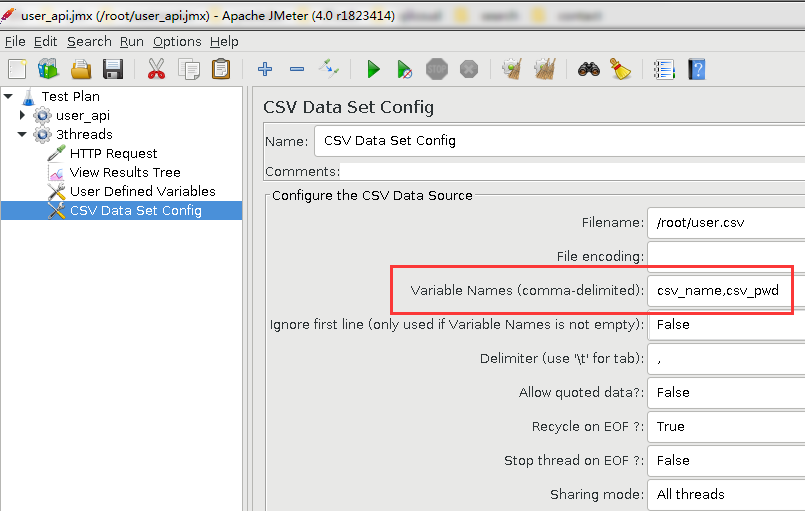Save the test plan with floppy icon
The width and height of the screenshot is (805, 511).
click(x=113, y=69)
